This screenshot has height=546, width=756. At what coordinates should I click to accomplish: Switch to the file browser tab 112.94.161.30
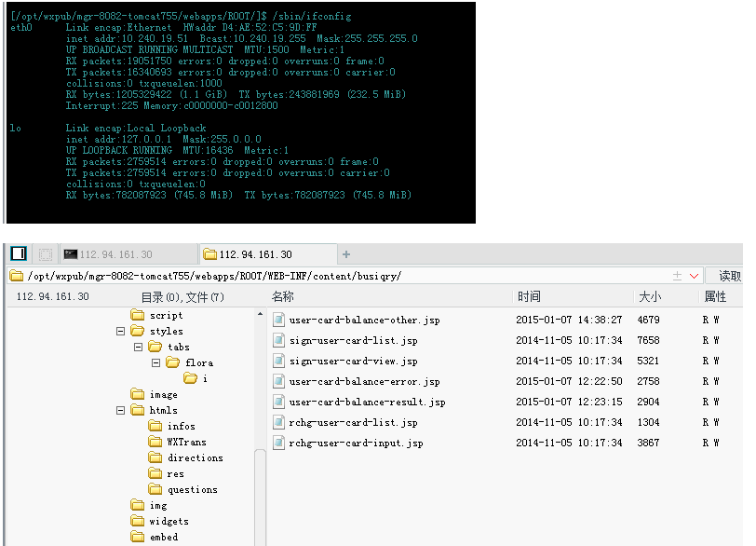tap(268, 254)
